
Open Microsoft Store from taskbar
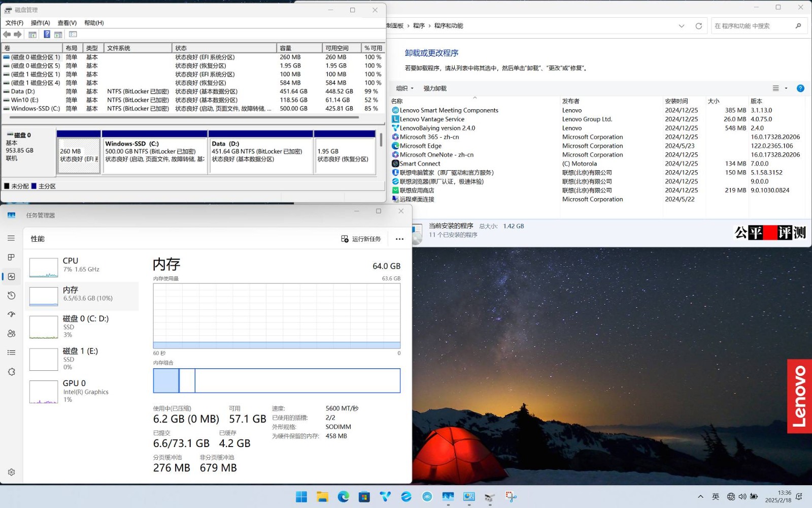(x=364, y=497)
